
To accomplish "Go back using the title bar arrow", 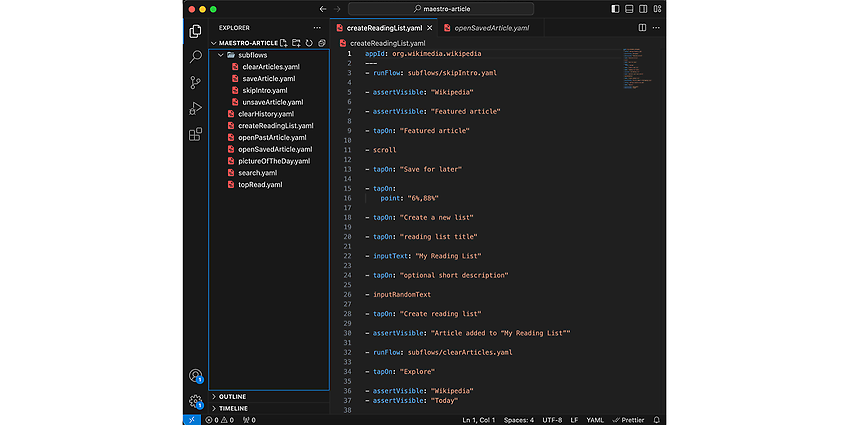I will [323, 9].
